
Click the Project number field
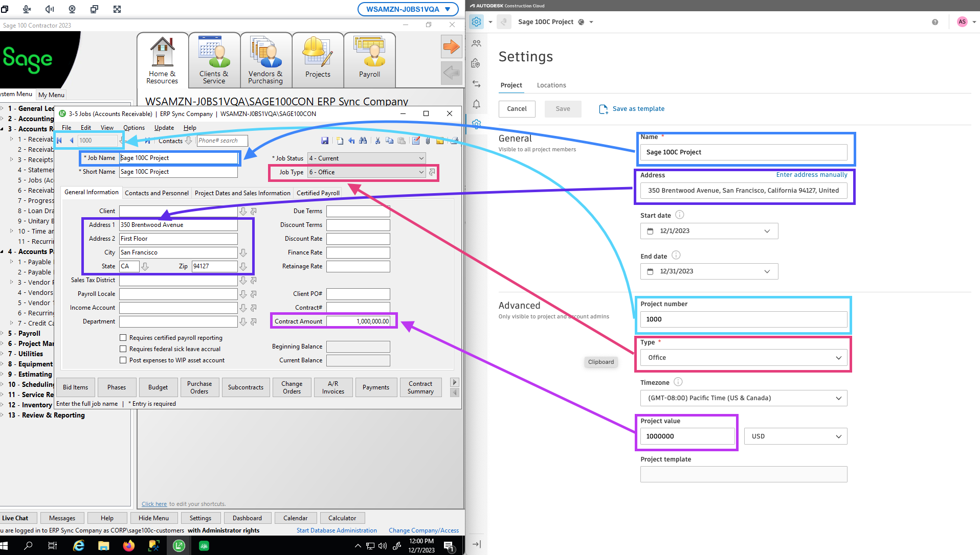pos(744,319)
